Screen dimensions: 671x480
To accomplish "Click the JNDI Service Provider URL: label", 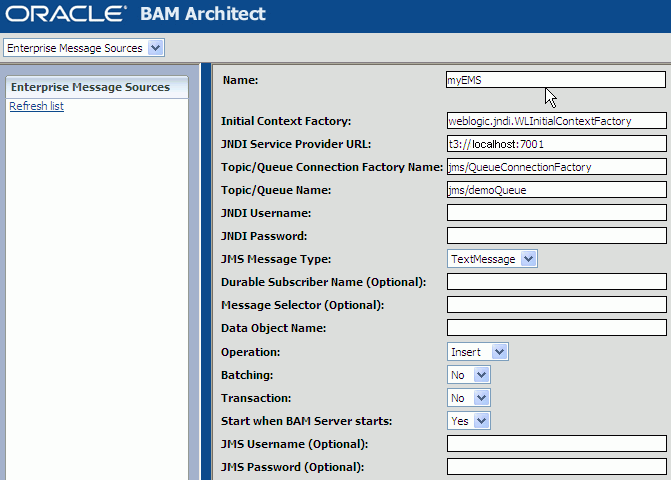I will [x=296, y=144].
